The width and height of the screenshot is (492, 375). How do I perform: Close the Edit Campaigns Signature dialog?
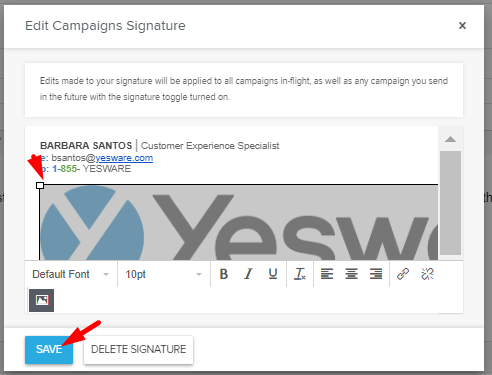462,25
